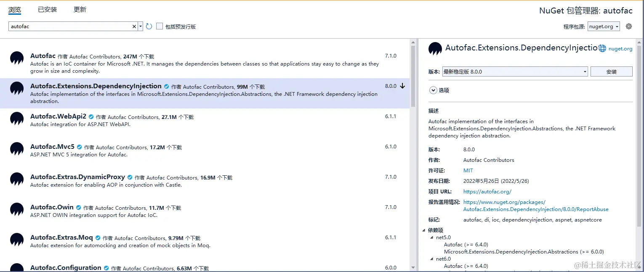Click the Autofac.Extras.Moq package logo icon
Viewport: 644px width, 272px height.
17,240
